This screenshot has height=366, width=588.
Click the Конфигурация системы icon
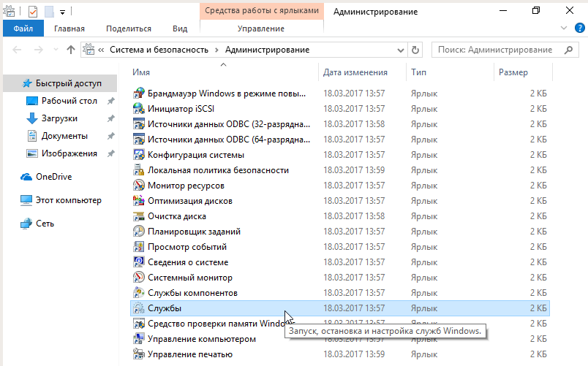[139, 155]
